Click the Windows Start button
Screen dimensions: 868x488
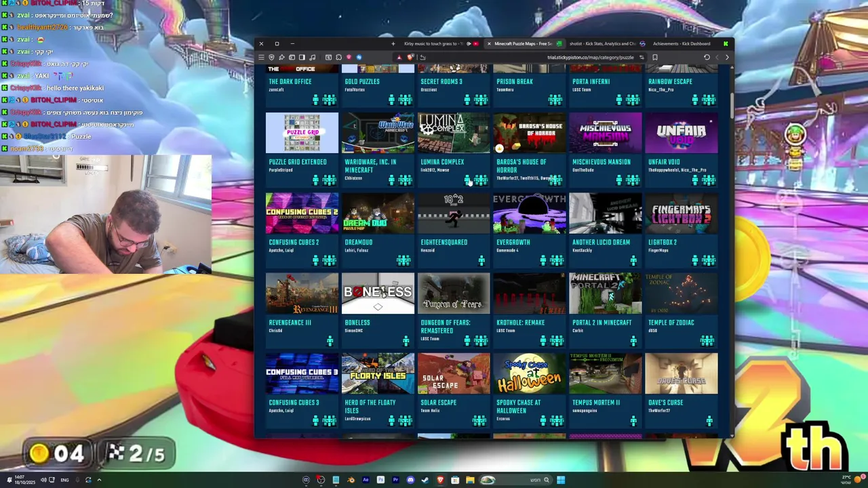coord(561,480)
